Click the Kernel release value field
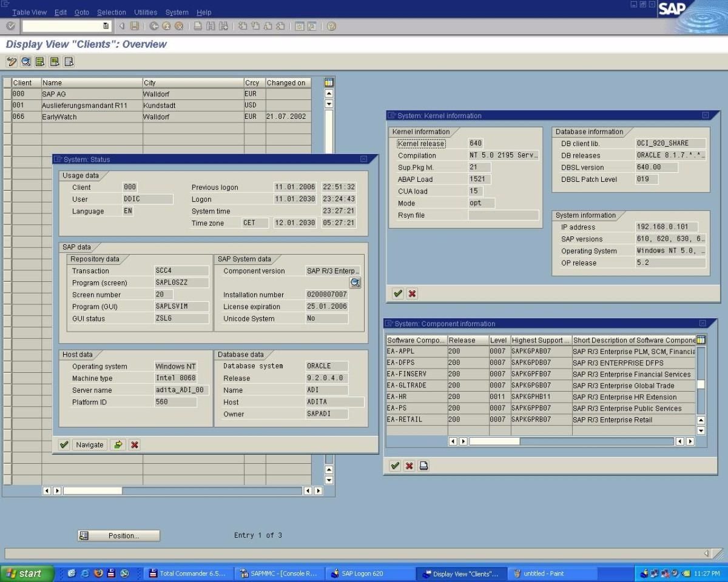Screen dimensions: 728x582 476,144
